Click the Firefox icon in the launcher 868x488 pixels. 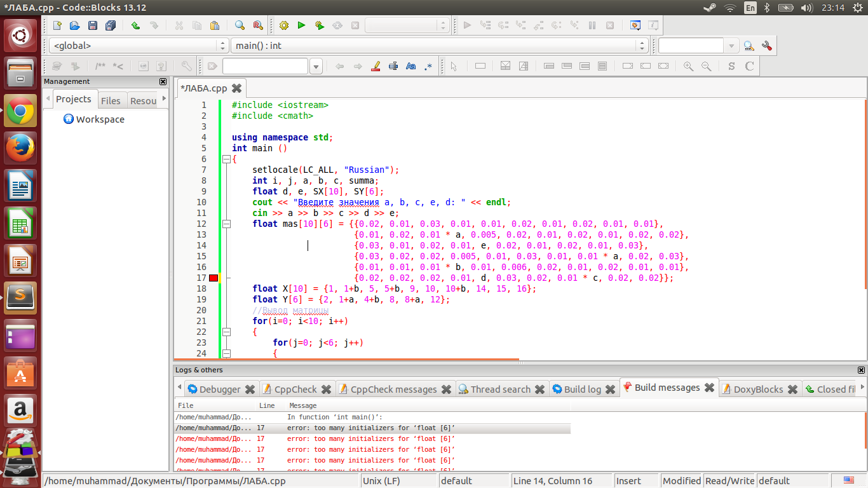(21, 149)
